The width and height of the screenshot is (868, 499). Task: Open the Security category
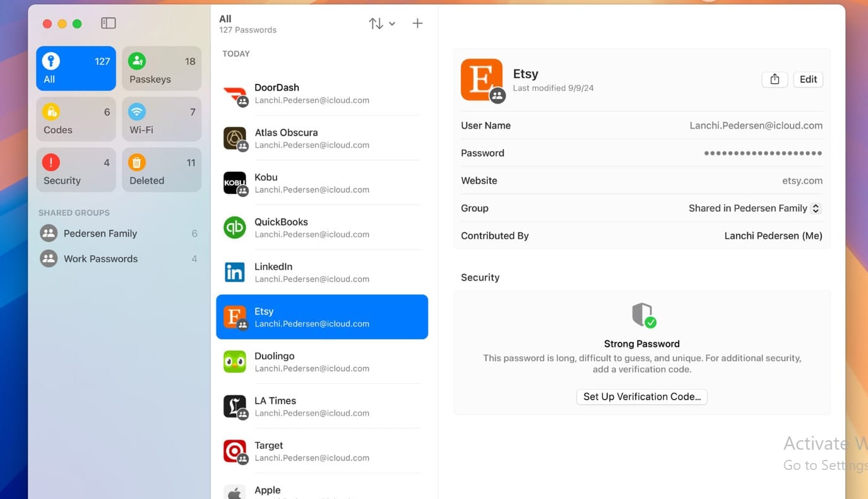coord(76,170)
